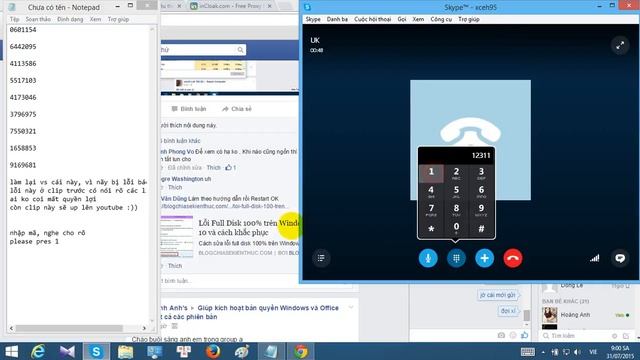Open Trợ giúp menu in Skype
The image size is (640, 360).
pyautogui.click(x=469, y=19)
